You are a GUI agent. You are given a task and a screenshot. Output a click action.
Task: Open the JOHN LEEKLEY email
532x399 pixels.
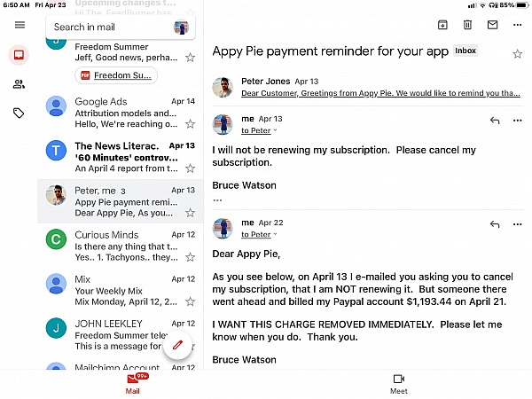[x=121, y=335]
